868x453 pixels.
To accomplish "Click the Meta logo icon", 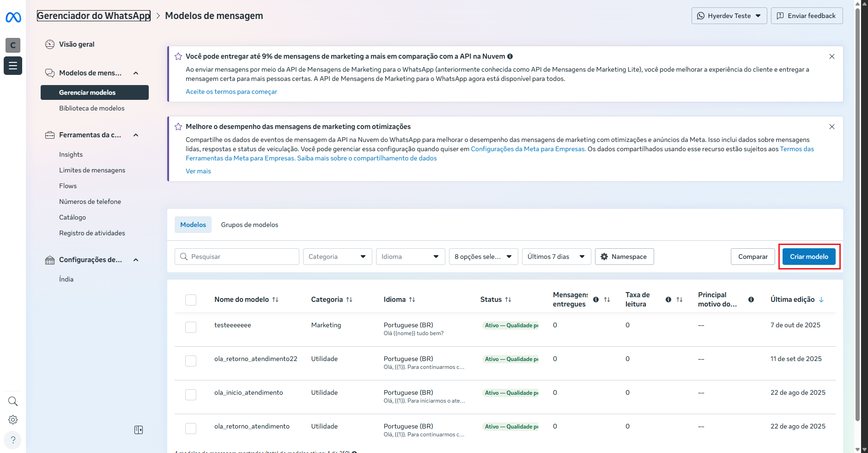I will [x=13, y=18].
